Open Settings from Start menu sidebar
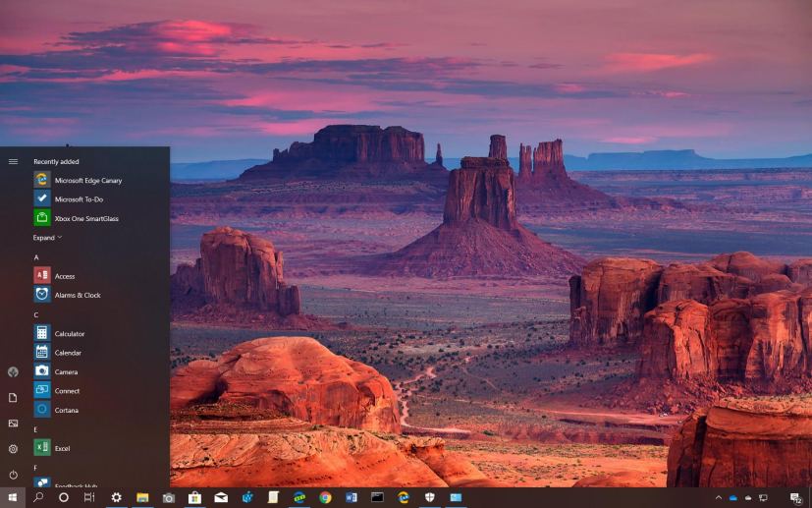This screenshot has height=508, width=812. (x=13, y=449)
